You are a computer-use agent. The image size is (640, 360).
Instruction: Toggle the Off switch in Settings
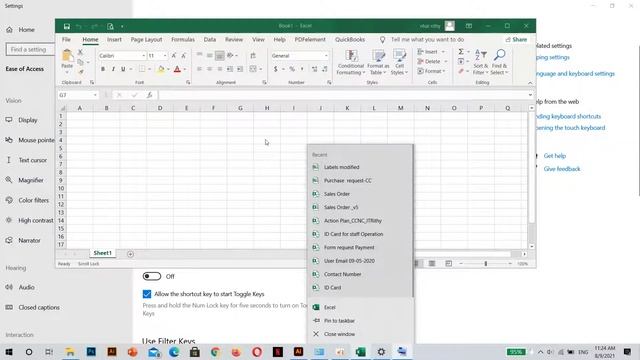click(x=152, y=276)
